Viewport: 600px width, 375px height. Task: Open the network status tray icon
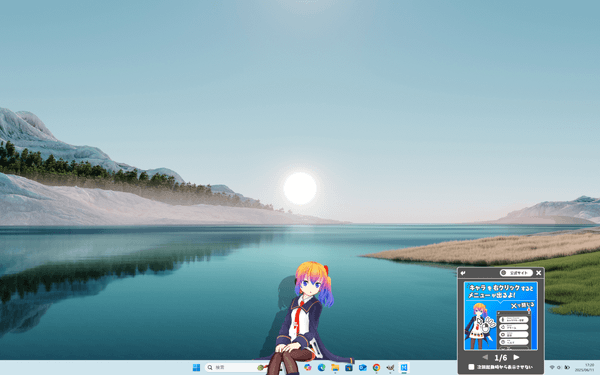coord(552,367)
